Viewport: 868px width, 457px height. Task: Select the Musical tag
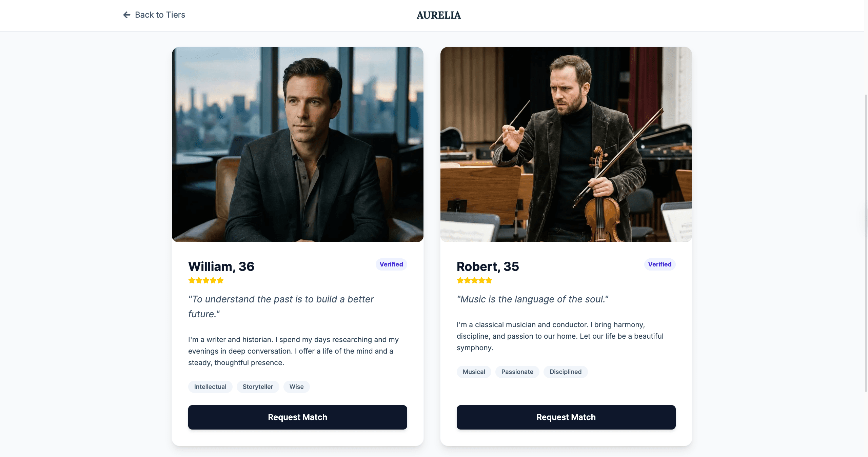(x=474, y=372)
